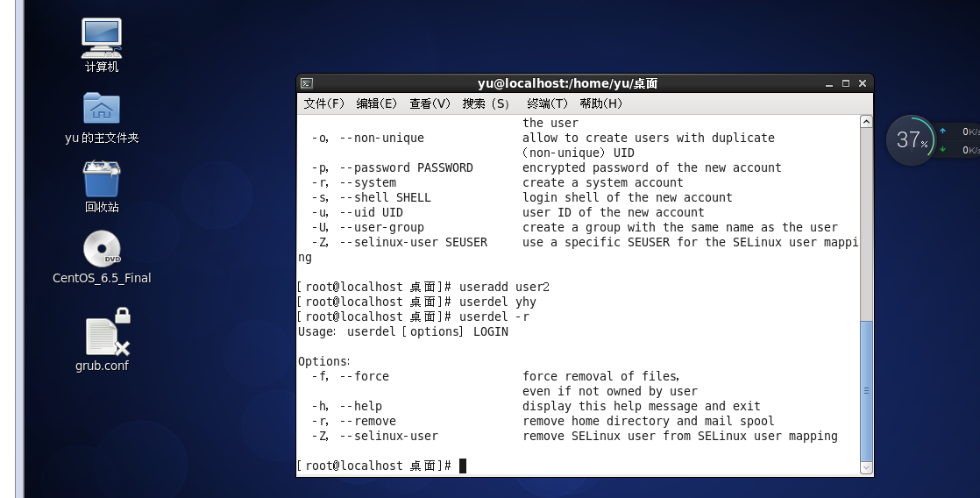Open the 编辑(E) menu

(x=376, y=103)
